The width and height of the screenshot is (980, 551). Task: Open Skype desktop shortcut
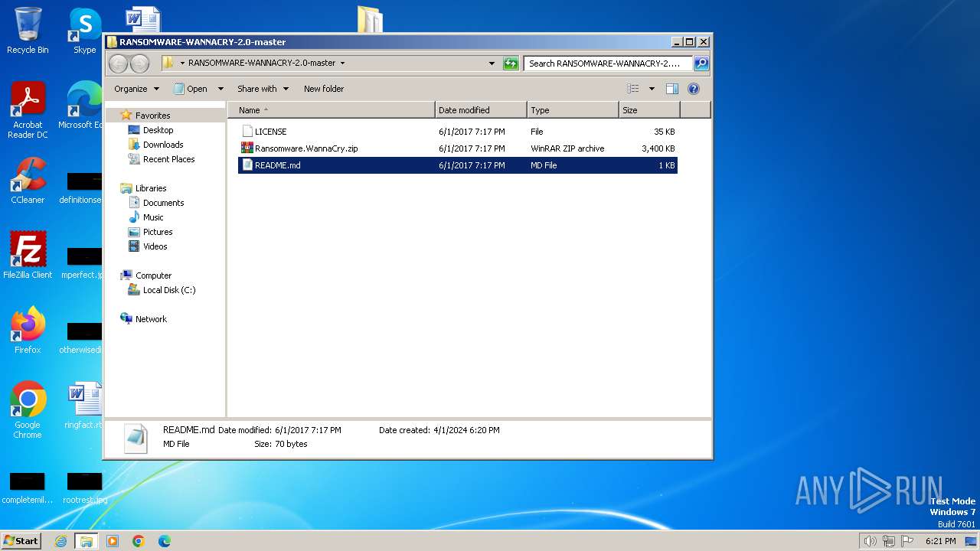(x=84, y=31)
